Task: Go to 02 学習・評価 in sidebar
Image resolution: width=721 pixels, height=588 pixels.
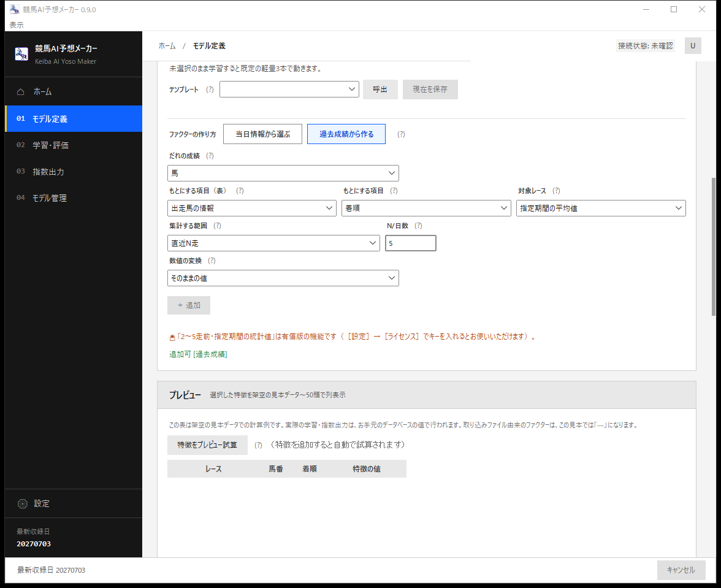Action: coord(74,145)
